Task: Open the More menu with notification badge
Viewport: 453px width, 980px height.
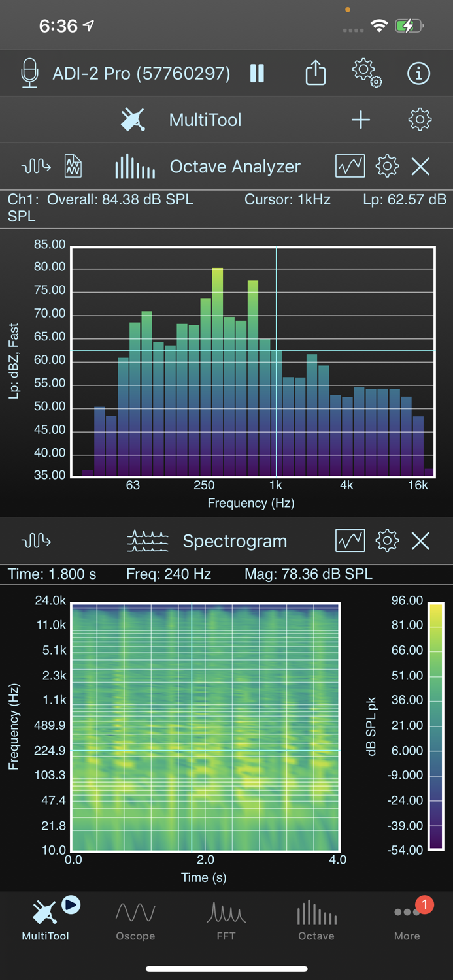Action: click(x=407, y=918)
